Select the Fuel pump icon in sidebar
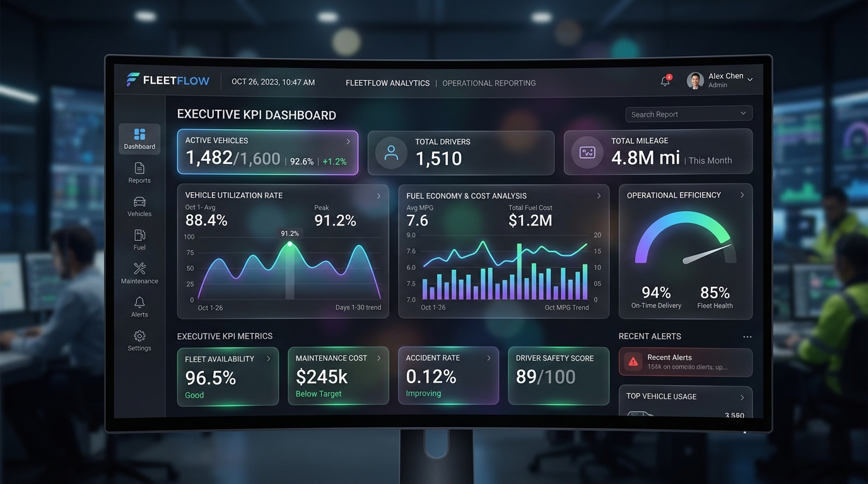Screen dimensions: 868x484 click(139, 235)
